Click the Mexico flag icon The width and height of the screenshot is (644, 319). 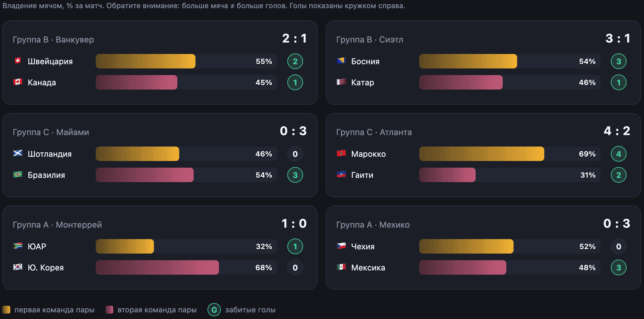click(341, 267)
